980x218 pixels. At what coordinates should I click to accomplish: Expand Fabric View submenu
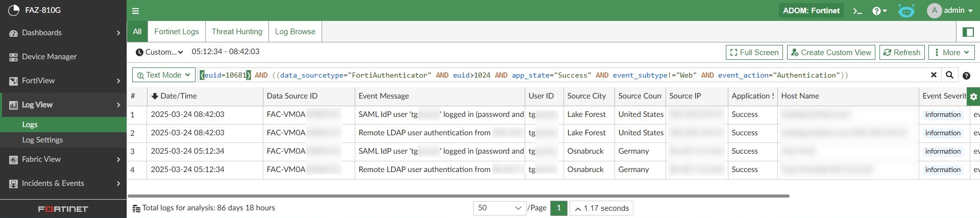click(x=118, y=159)
